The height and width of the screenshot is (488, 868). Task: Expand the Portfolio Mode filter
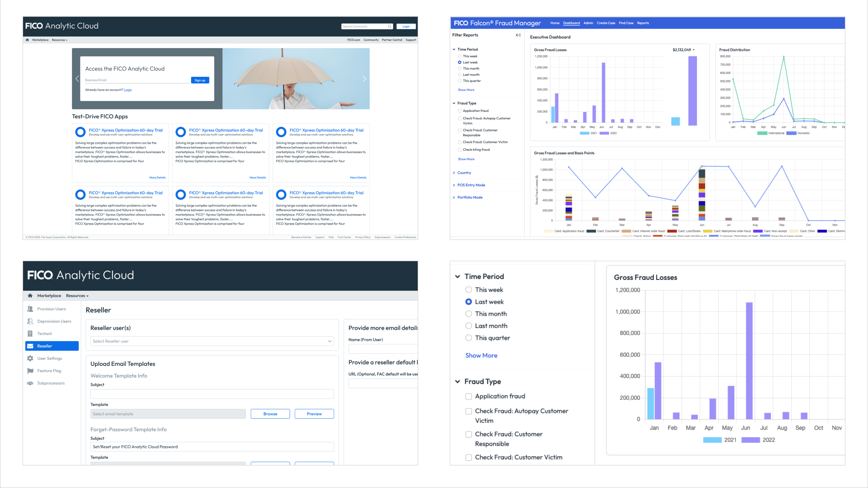click(454, 197)
